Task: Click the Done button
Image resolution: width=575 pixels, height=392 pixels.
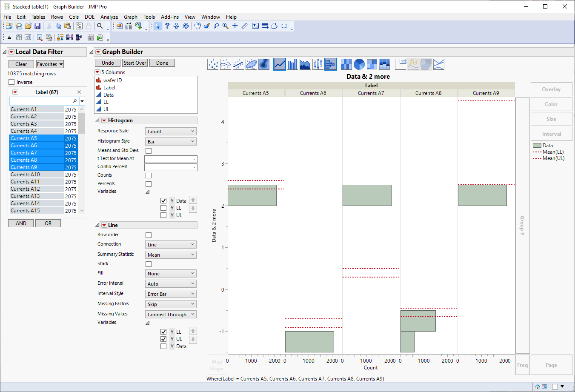Action: [x=162, y=63]
